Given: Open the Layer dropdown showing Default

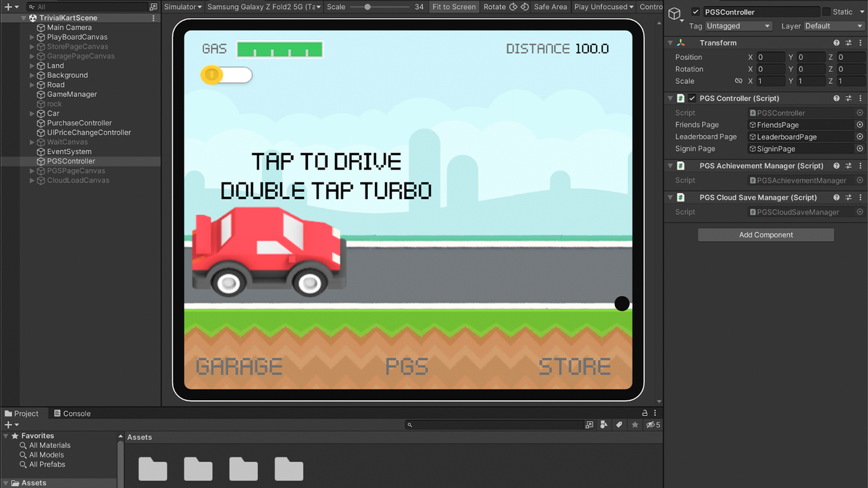Looking at the screenshot, I should pyautogui.click(x=833, y=26).
